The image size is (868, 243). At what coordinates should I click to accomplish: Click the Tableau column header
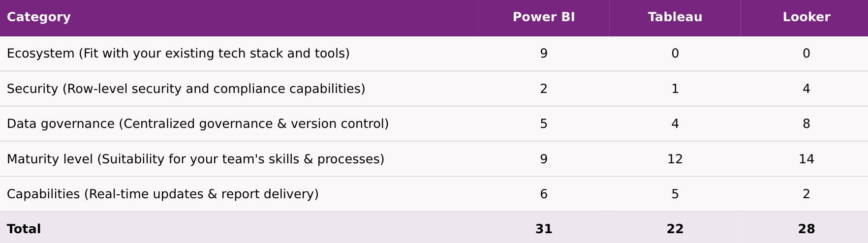[x=675, y=17]
